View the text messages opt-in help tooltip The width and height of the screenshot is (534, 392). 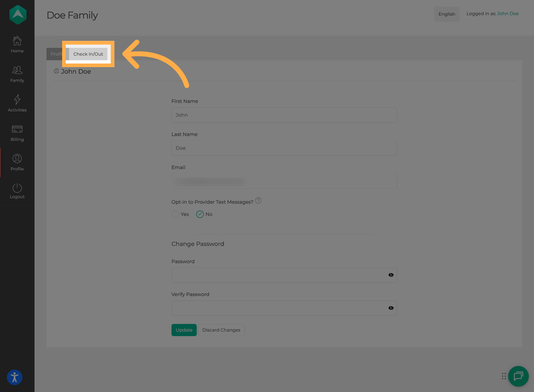(x=258, y=200)
